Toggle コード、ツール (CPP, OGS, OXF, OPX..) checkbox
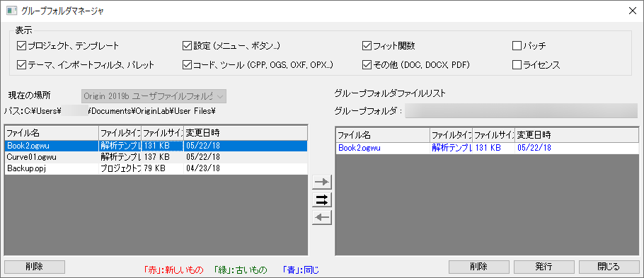 tap(188, 64)
